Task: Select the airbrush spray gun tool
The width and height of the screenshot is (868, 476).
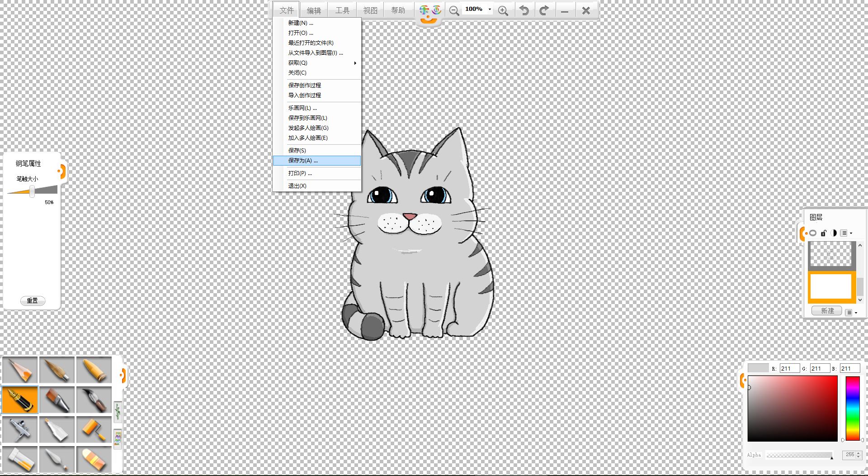Action: point(20,429)
